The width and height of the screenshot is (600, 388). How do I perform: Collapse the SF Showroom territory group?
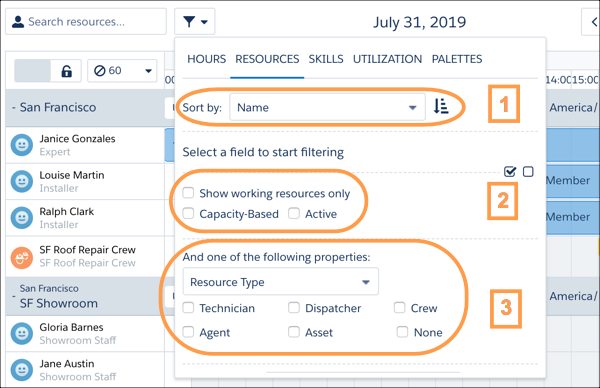coord(14,297)
